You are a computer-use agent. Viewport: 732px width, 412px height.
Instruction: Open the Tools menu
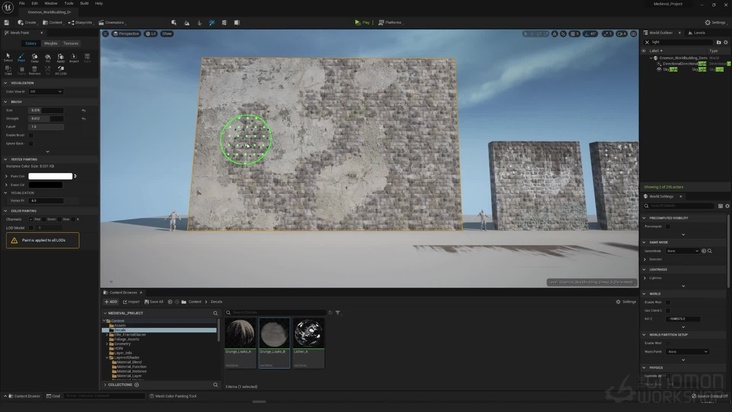click(69, 3)
